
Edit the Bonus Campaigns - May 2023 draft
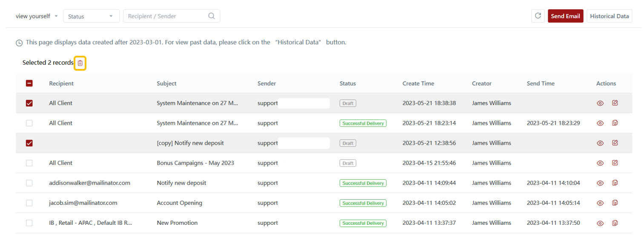[x=615, y=163]
